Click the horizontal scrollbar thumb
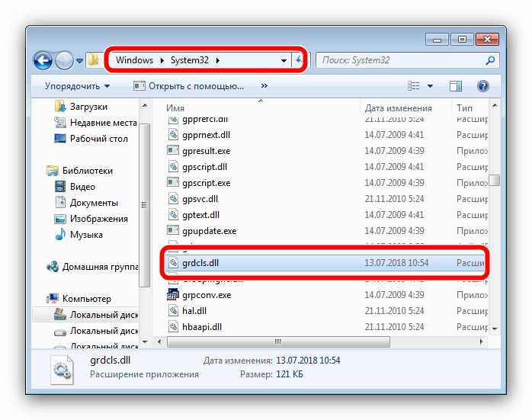 [278, 341]
